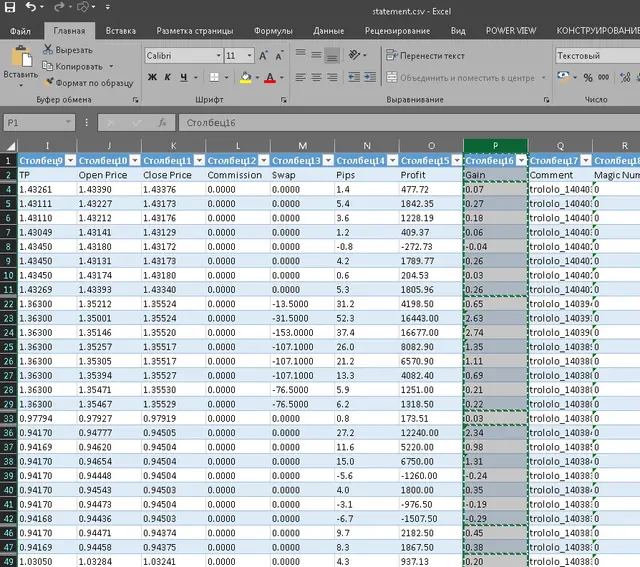Viewport: 640px width, 567px height.
Task: Click the Select All corner triangle
Action: coord(10,146)
